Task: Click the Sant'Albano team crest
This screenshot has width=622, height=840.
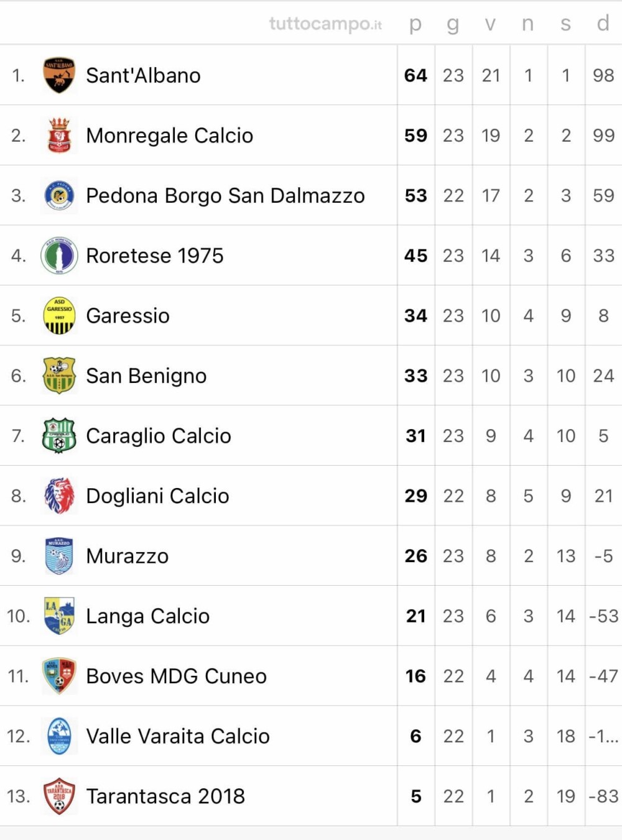Action: coord(59,75)
